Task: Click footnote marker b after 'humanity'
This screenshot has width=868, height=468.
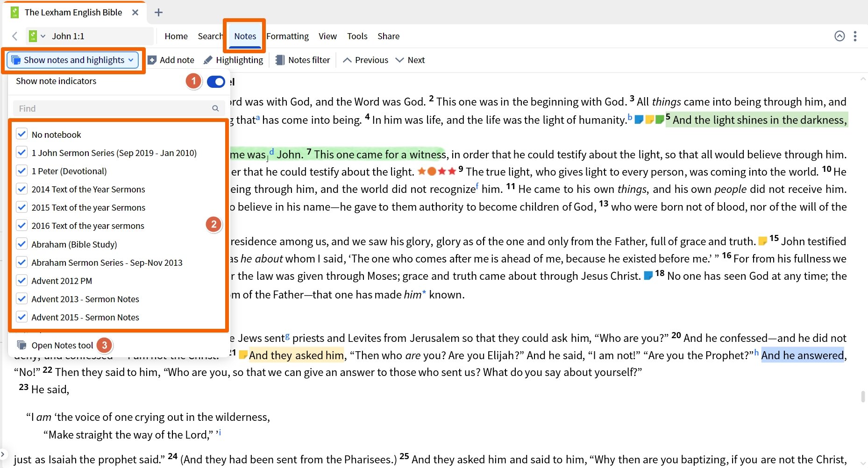Action: pyautogui.click(x=630, y=117)
